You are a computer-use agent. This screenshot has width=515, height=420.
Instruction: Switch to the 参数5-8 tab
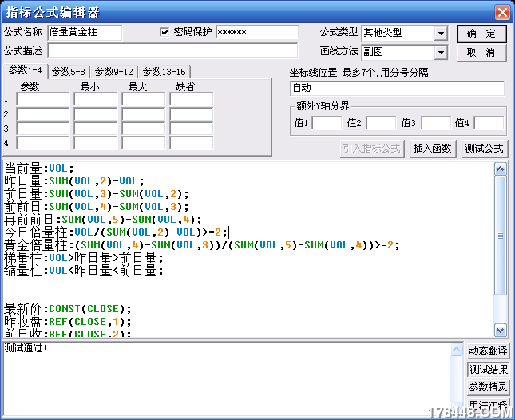click(x=69, y=72)
